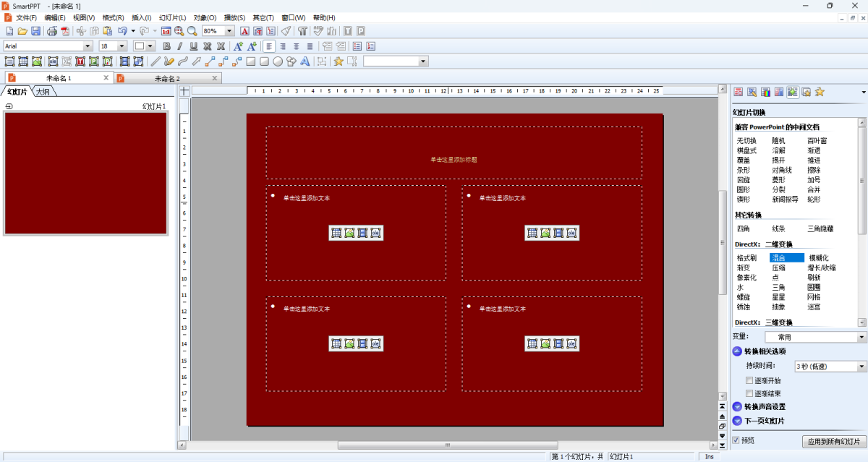Switch to the 未命名 2 document tab
868x462 pixels.
click(167, 78)
